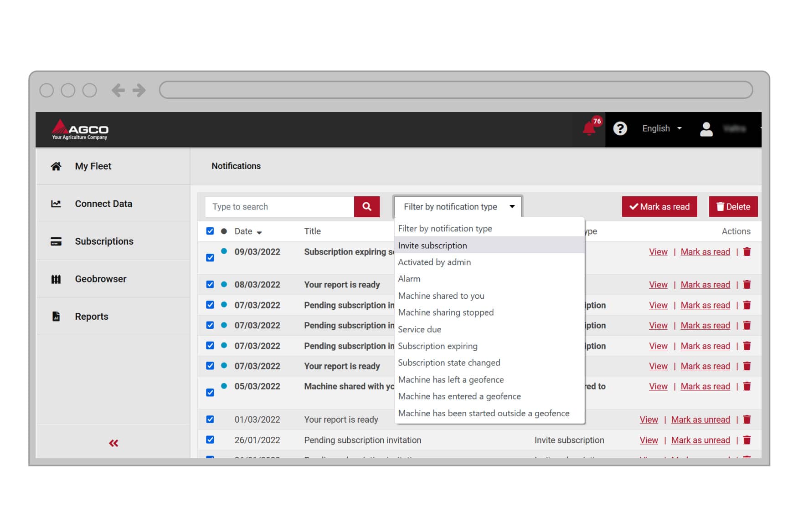Mark the 01/03/2022 notification as unread
The height and width of the screenshot is (532, 798).
[700, 419]
